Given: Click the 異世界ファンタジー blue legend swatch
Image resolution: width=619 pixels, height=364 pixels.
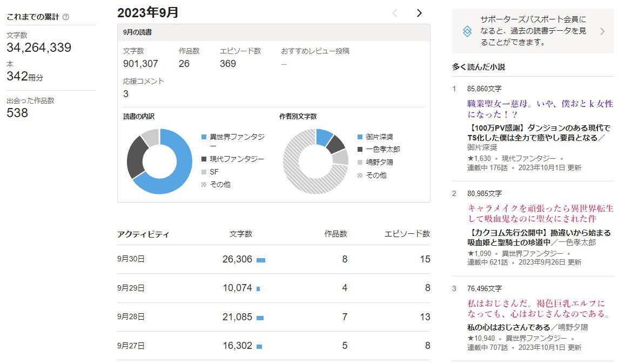Looking at the screenshot, I should [x=204, y=137].
